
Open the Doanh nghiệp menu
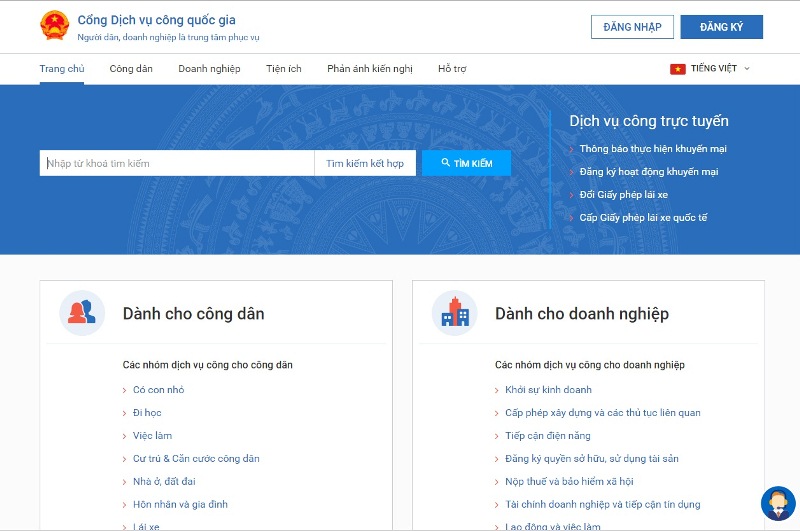tap(209, 69)
